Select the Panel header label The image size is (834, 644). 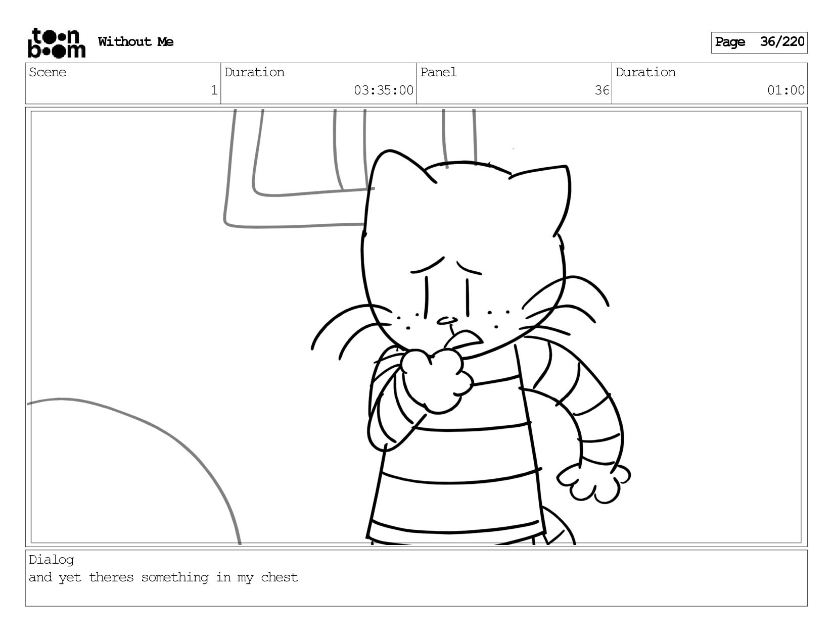pos(438,72)
